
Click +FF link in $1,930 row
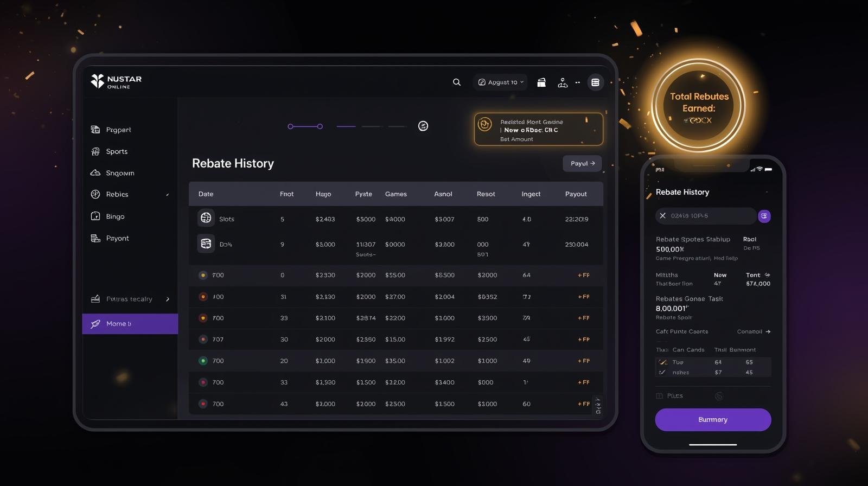click(584, 382)
